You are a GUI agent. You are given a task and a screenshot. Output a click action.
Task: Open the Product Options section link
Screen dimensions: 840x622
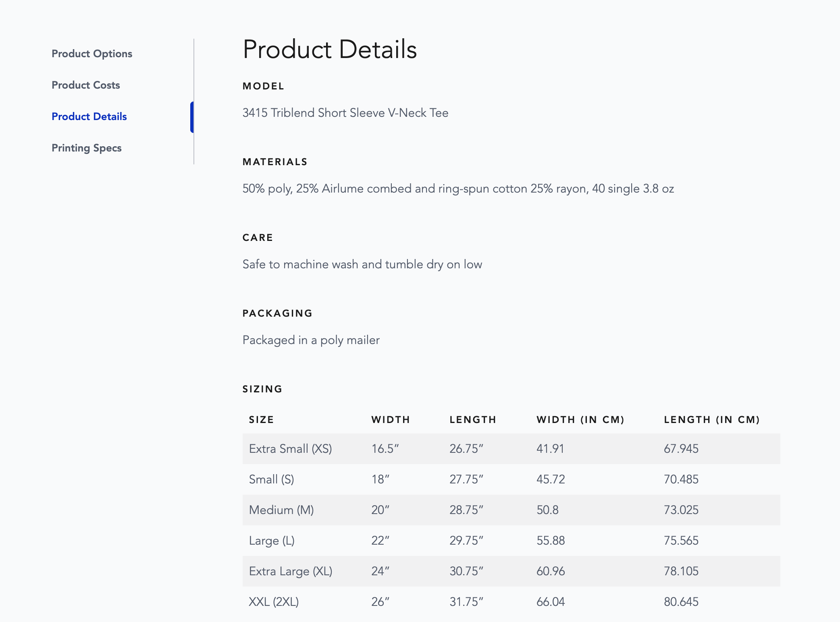92,54
